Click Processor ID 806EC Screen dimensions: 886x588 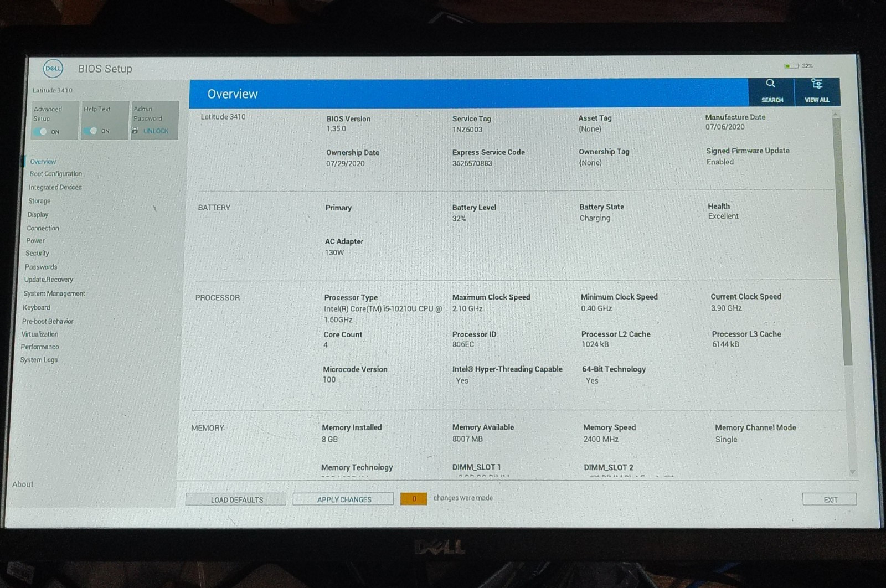tap(463, 344)
